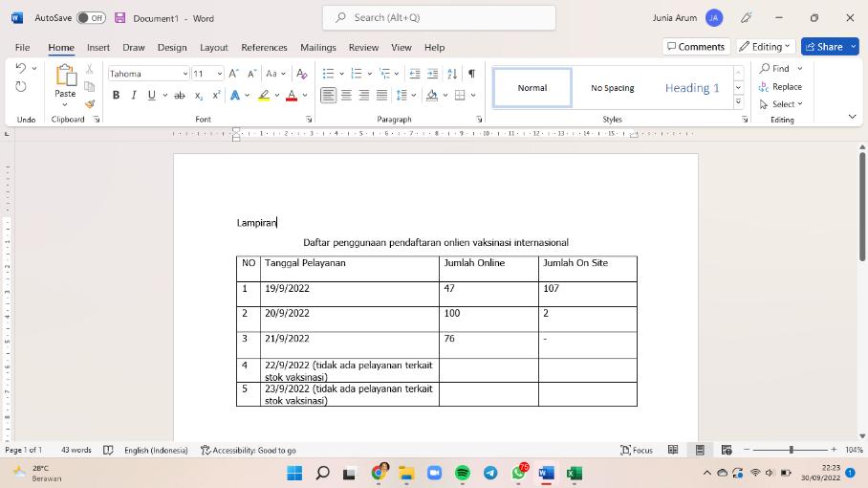Viewport: 868px width, 488px height.
Task: Click the vertical scrollbar thumb
Action: tap(862, 206)
